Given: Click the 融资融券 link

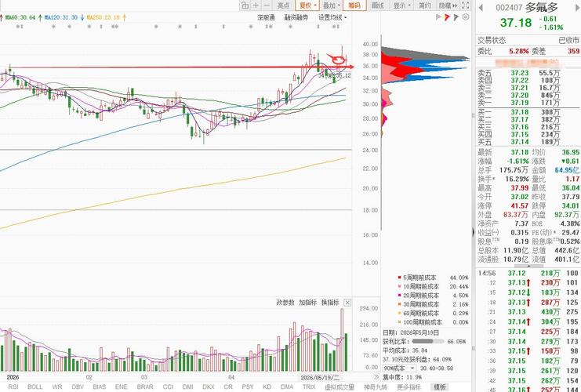Looking at the screenshot, I should tap(296, 17).
